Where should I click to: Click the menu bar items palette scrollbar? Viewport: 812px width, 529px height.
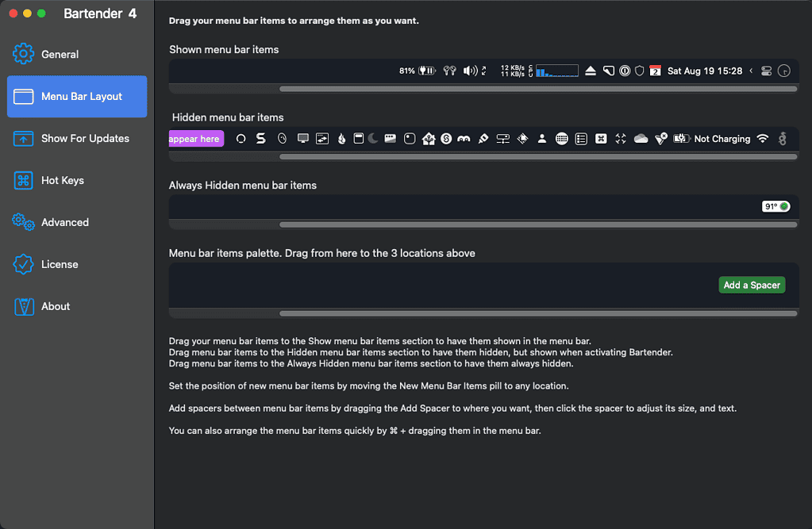click(x=538, y=314)
